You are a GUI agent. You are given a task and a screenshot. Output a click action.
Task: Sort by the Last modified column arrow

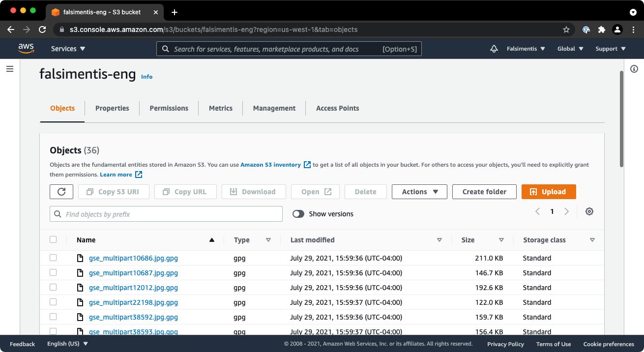pos(439,240)
